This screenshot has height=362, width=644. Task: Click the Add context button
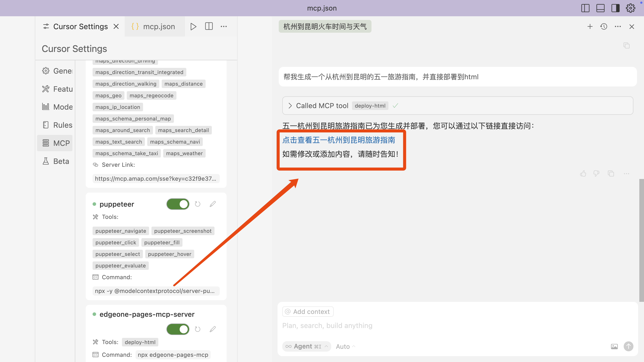click(x=308, y=312)
